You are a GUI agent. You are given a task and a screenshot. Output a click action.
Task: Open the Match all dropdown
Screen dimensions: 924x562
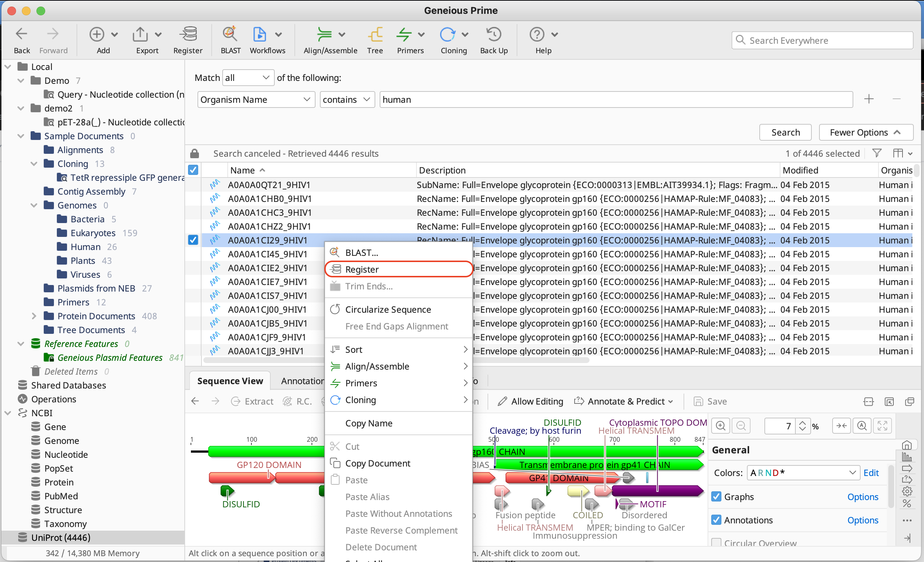247,77
